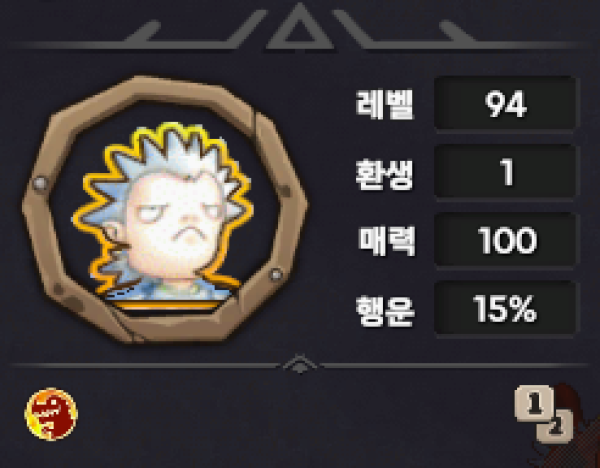This screenshot has height=468, width=600.
Task: Click the die showing number 2
Action: point(556,428)
